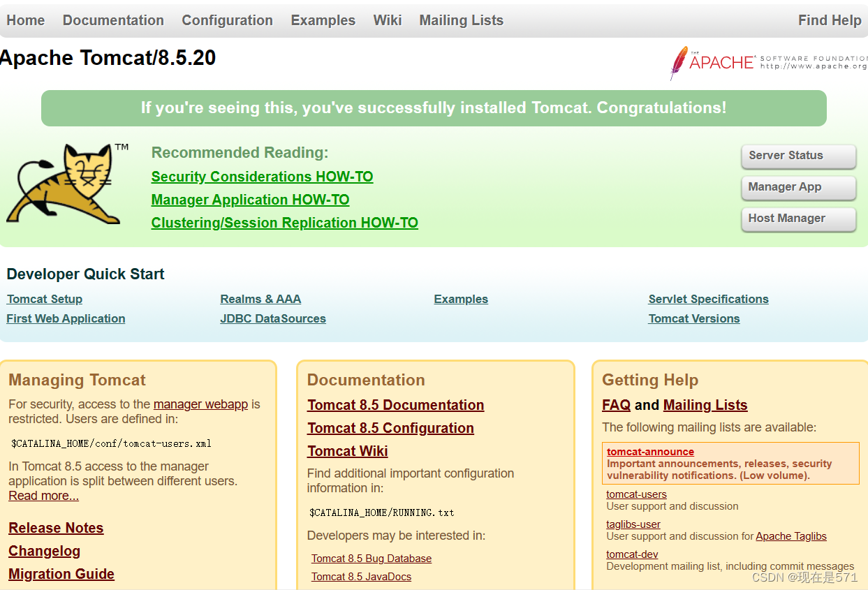Open the Examples nav item in top bar
The image size is (868, 590).
323,20
